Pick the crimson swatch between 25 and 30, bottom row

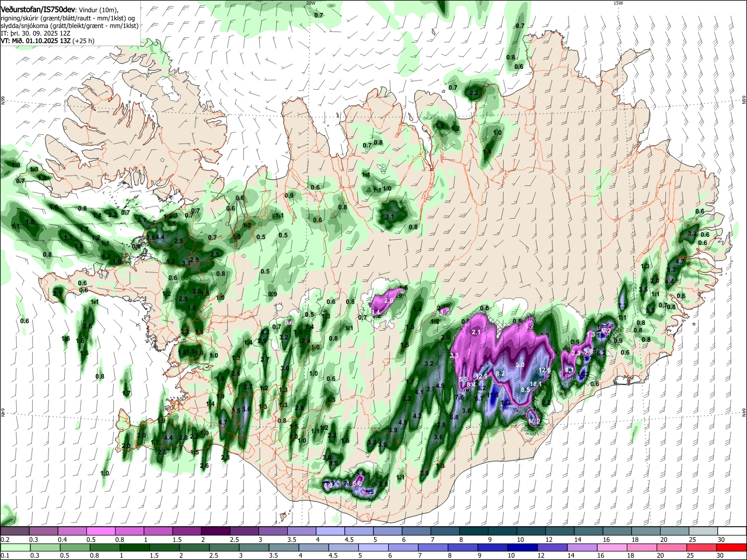coord(702,547)
